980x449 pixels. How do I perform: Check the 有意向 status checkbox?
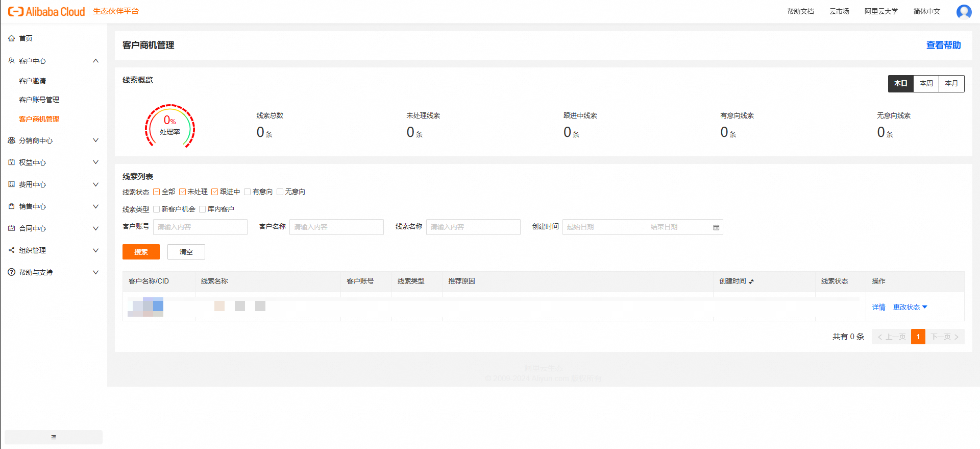coord(248,192)
